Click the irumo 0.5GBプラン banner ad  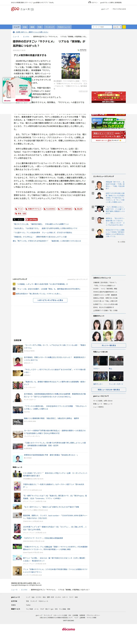pos(109,97)
